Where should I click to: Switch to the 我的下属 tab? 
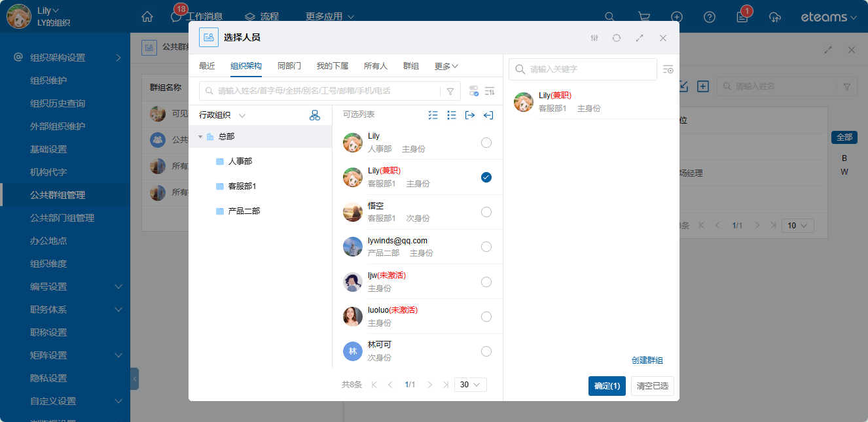click(333, 66)
